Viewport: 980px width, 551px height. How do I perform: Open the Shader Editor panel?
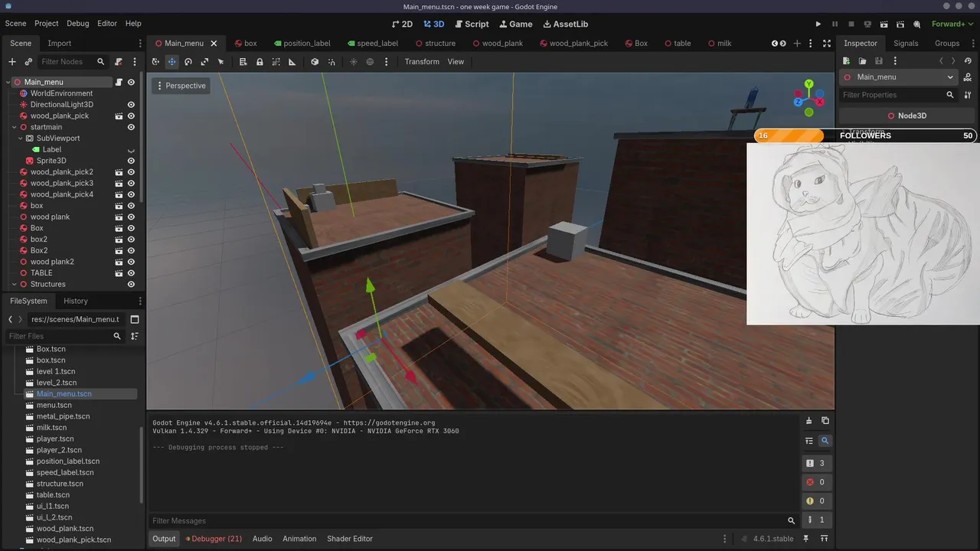click(x=350, y=539)
